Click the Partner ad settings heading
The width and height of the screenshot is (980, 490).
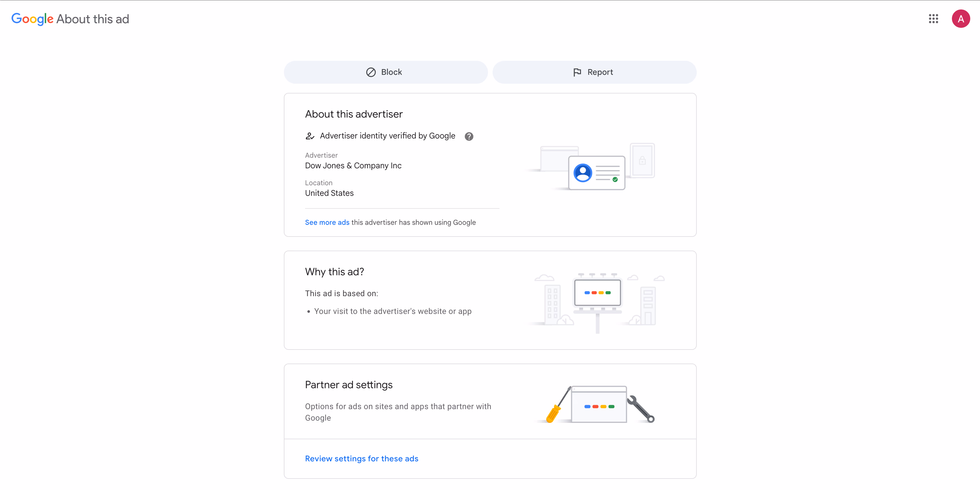[348, 384]
